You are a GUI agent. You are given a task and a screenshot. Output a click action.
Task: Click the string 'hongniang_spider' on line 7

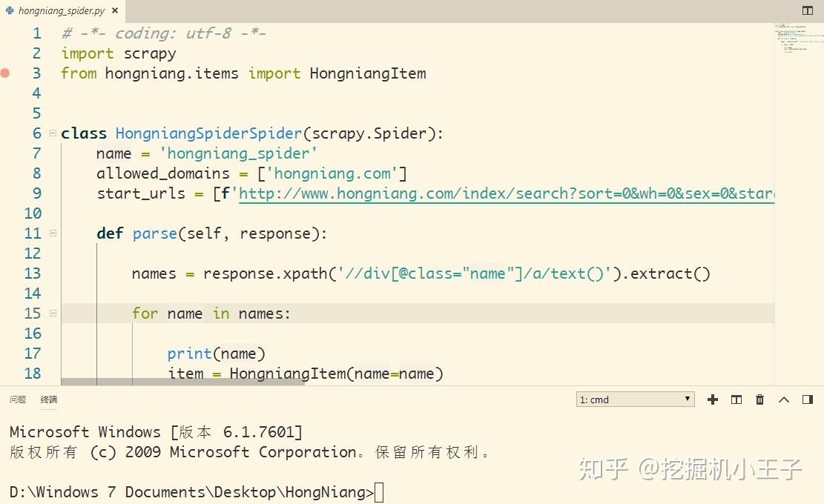[x=238, y=153]
